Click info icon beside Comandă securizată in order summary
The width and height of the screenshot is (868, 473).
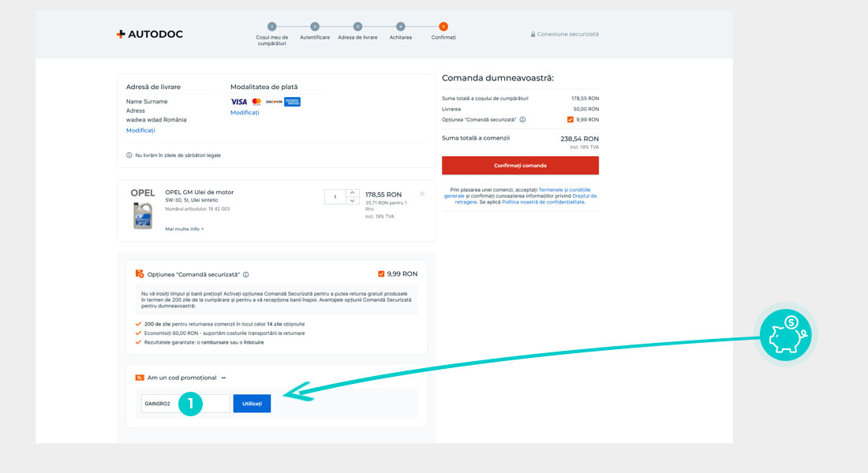(522, 120)
